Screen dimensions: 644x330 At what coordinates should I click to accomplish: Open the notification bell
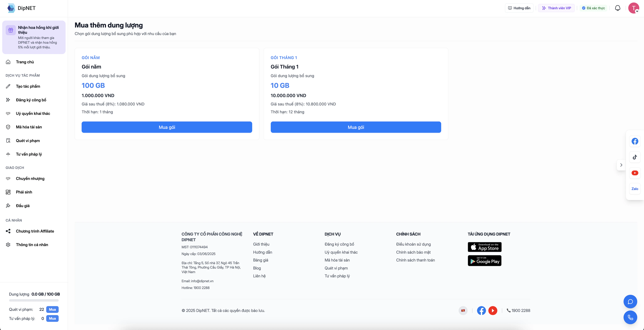click(x=617, y=8)
